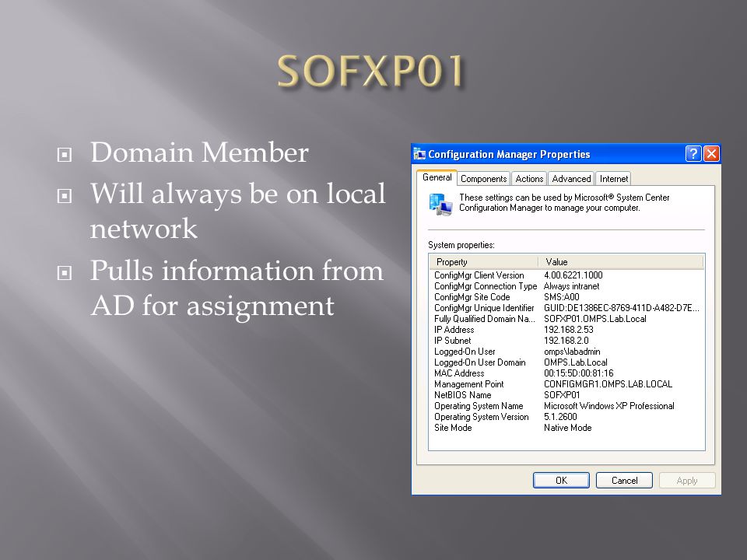This screenshot has height=560, width=747.
Task: Click the Configuration Manager title bar icon
Action: coord(419,153)
